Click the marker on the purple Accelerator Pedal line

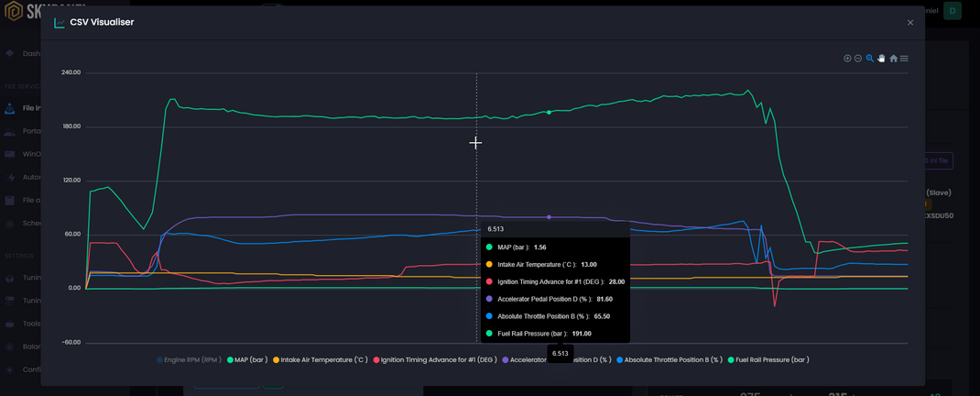pyautogui.click(x=549, y=217)
